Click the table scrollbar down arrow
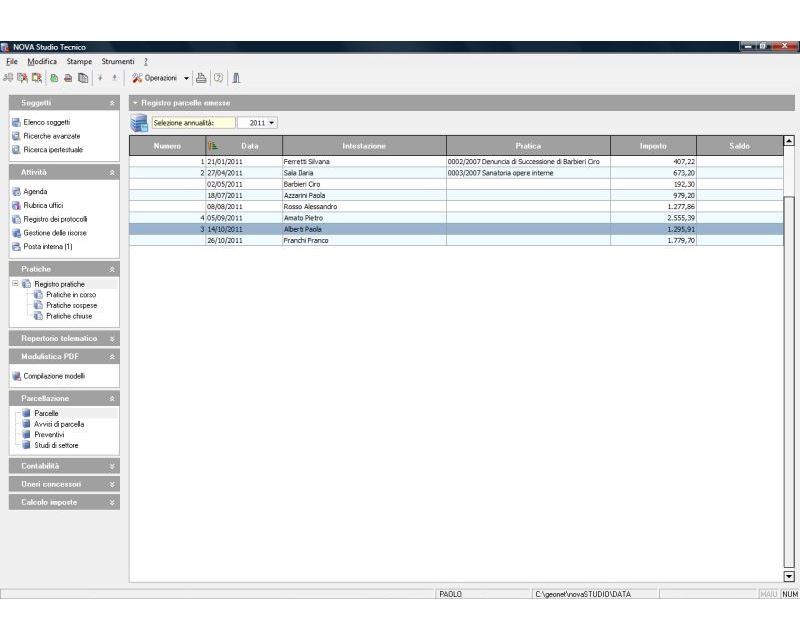Viewport: 800px width, 640px height. [789, 577]
